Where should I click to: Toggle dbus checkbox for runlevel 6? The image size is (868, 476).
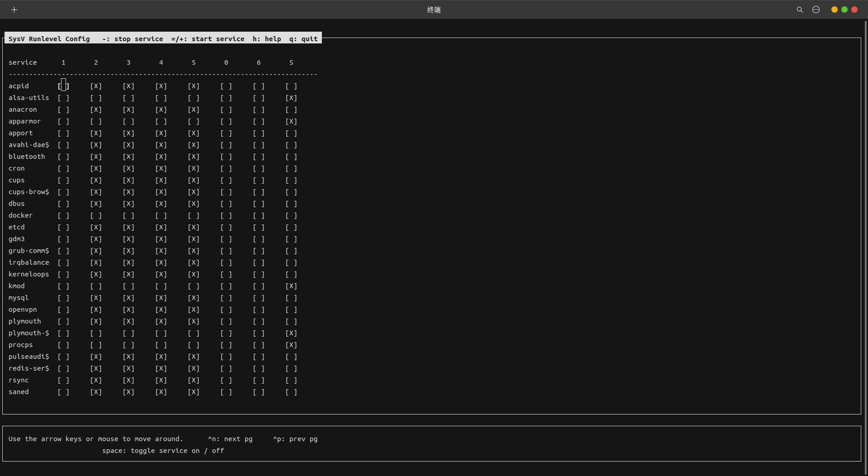(x=259, y=204)
